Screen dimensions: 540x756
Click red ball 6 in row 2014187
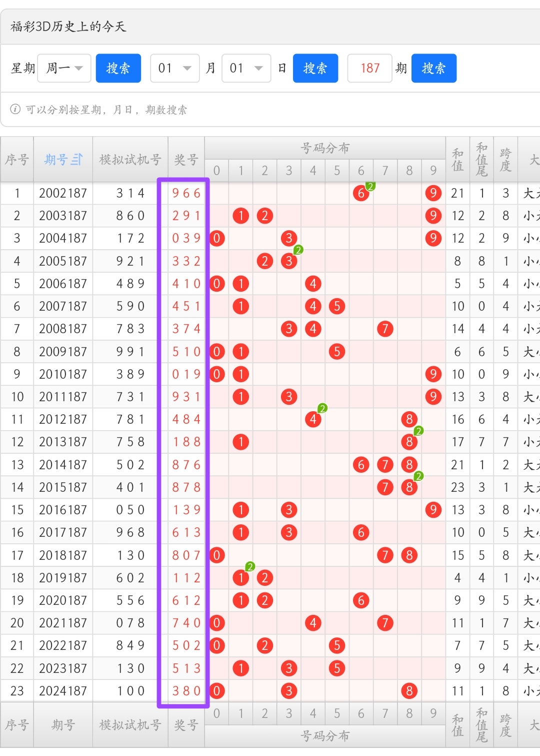(x=361, y=465)
